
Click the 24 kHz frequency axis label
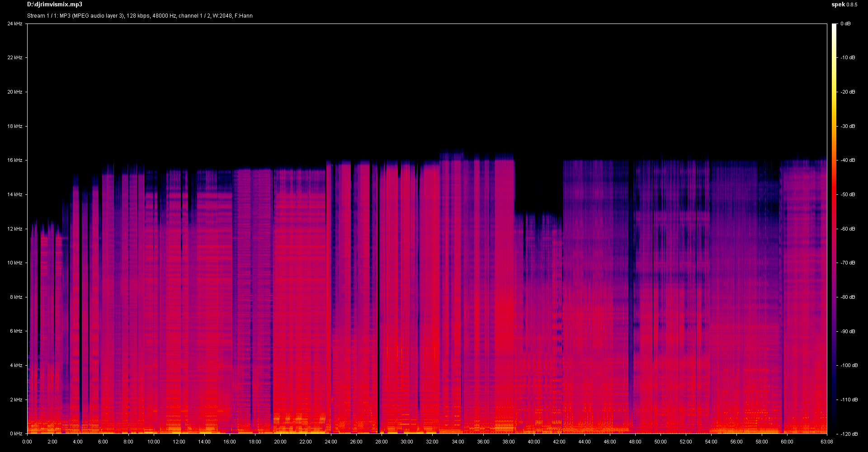pyautogui.click(x=14, y=24)
